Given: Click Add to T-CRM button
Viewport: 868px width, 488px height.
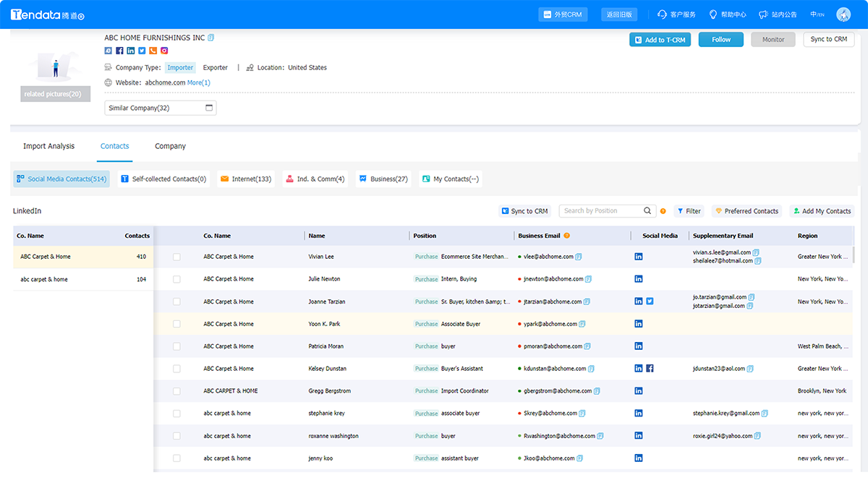Looking at the screenshot, I should 660,40.
